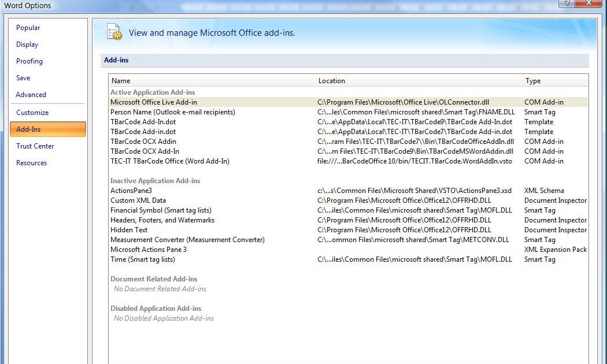Select Microsoft Office Live Add-in row
This screenshot has width=607, height=364.
pos(349,102)
